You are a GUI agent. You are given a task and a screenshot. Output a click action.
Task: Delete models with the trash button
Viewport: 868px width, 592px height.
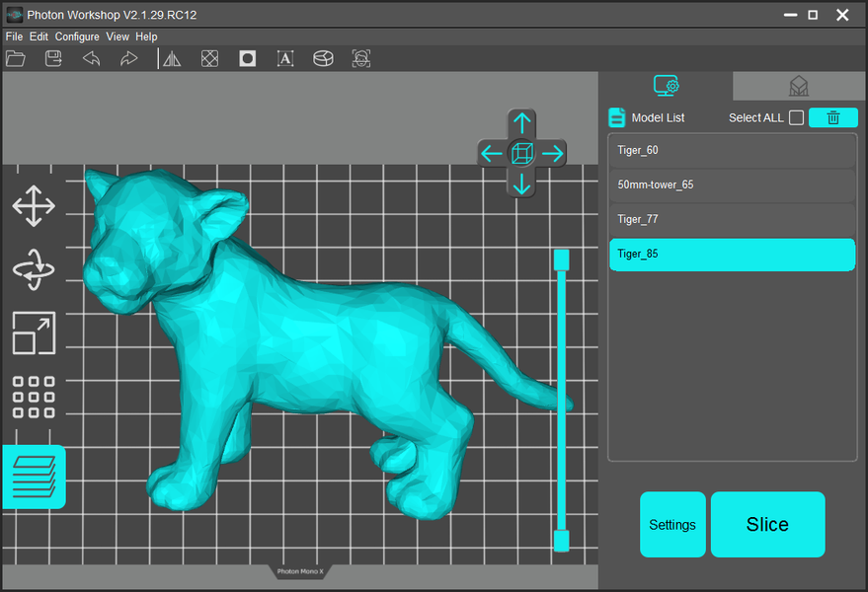832,117
